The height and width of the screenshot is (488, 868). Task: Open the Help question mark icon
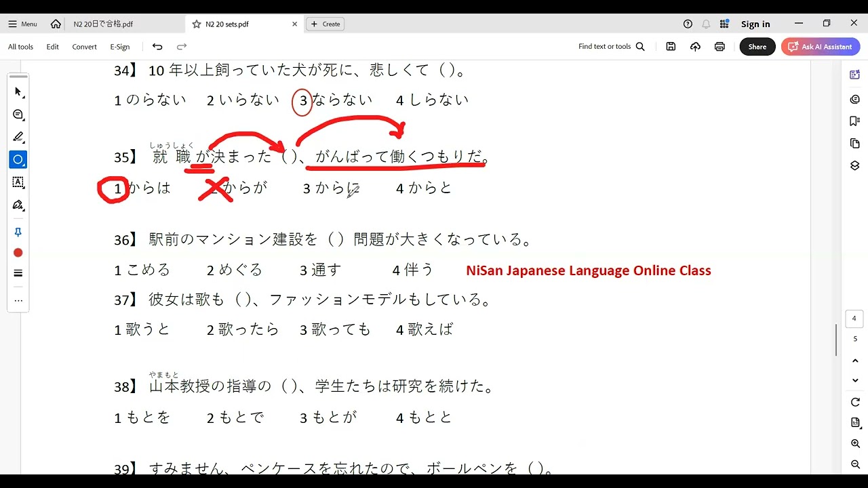click(x=688, y=24)
